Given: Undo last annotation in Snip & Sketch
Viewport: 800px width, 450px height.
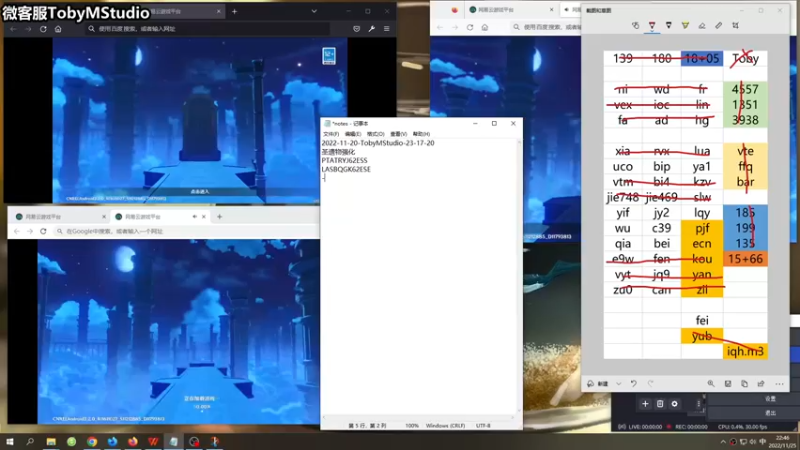Looking at the screenshot, I should (634, 384).
